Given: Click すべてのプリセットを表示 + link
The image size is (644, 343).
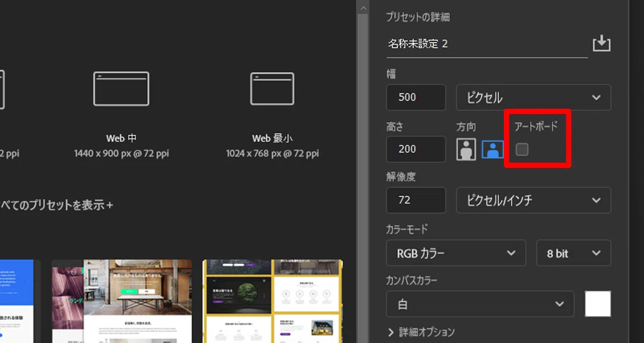Looking at the screenshot, I should coord(57,205).
